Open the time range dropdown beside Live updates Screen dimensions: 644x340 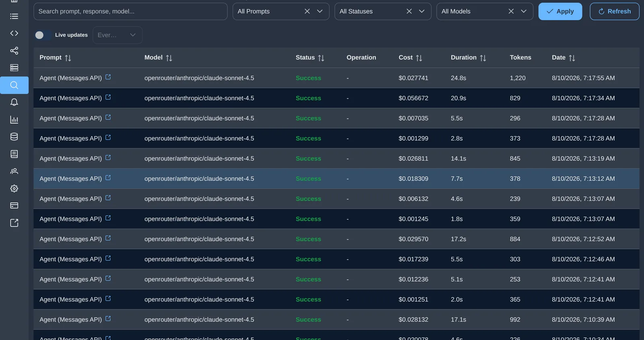pos(118,35)
